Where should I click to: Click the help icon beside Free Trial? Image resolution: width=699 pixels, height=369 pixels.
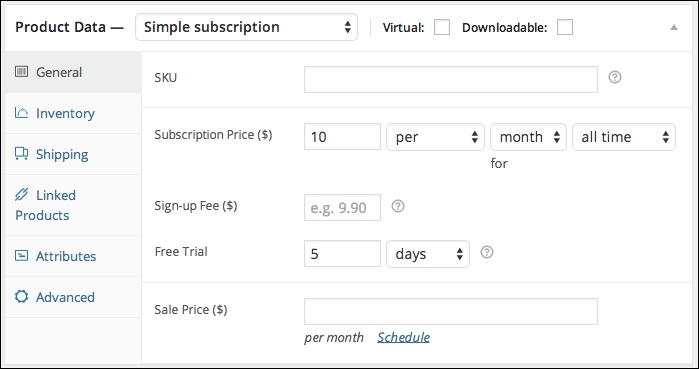coord(487,253)
